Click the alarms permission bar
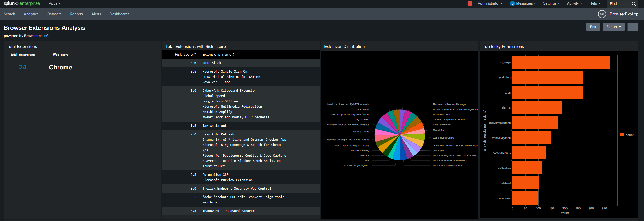Image resolution: width=644 pixels, height=221 pixels. point(537,107)
